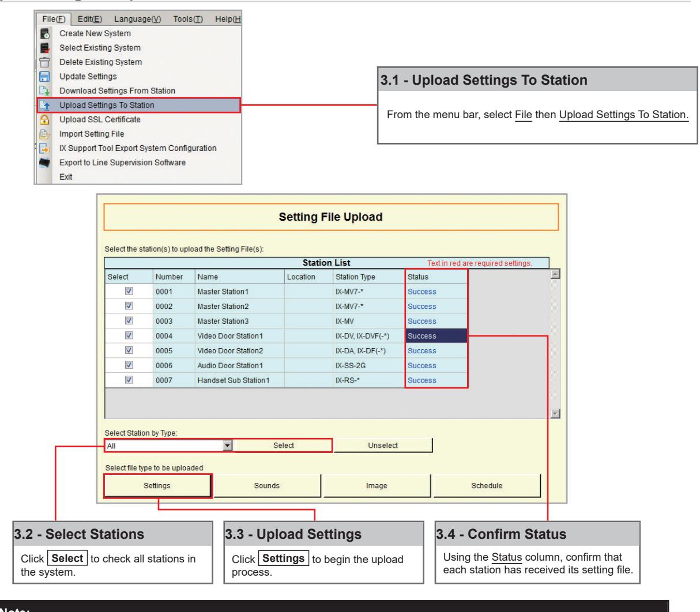The image size is (700, 612).
Task: Click the Unselect button
Action: tap(383, 445)
